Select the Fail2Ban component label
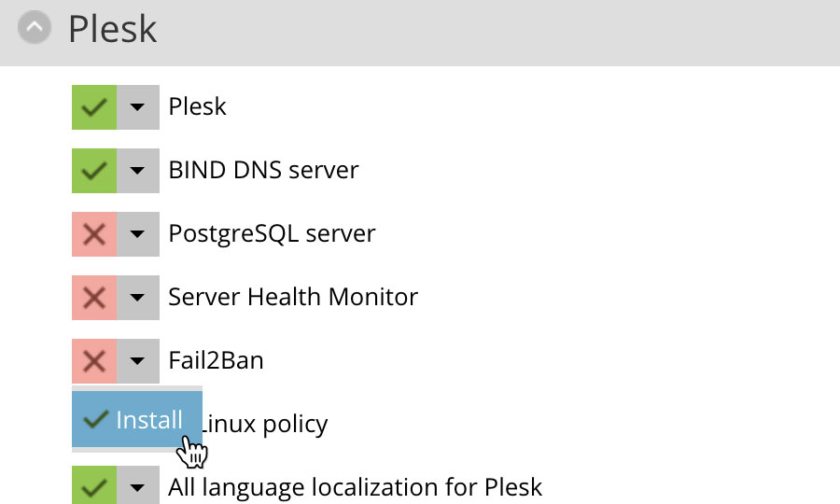 [x=216, y=360]
